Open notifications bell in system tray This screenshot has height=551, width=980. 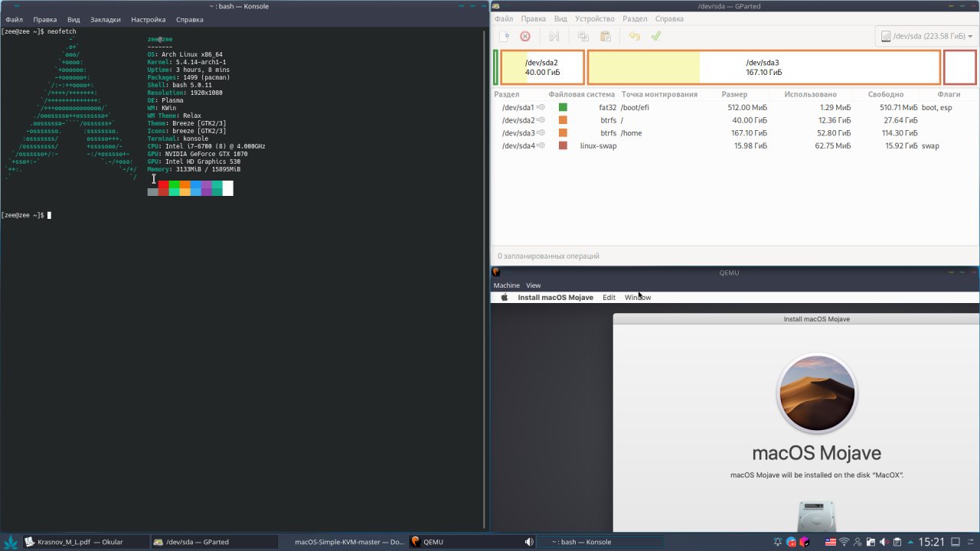pos(778,542)
